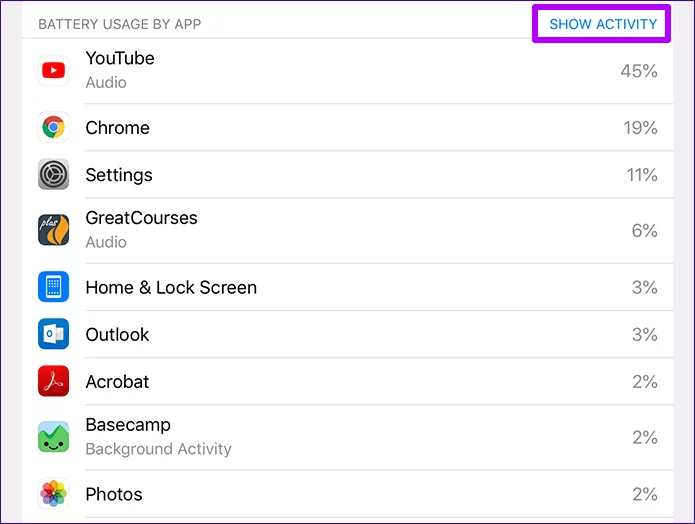Click the GreatCourses app name label
This screenshot has width=695, height=524.
coord(141,218)
